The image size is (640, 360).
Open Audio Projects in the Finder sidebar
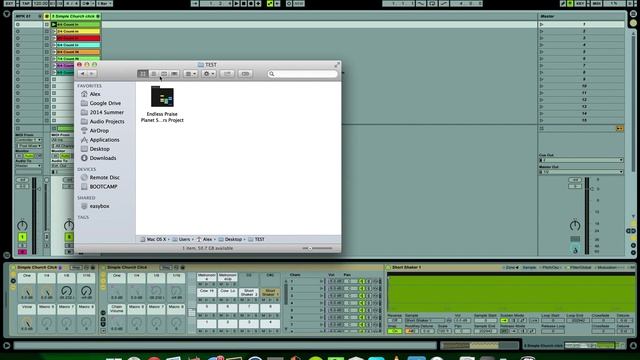pos(107,122)
